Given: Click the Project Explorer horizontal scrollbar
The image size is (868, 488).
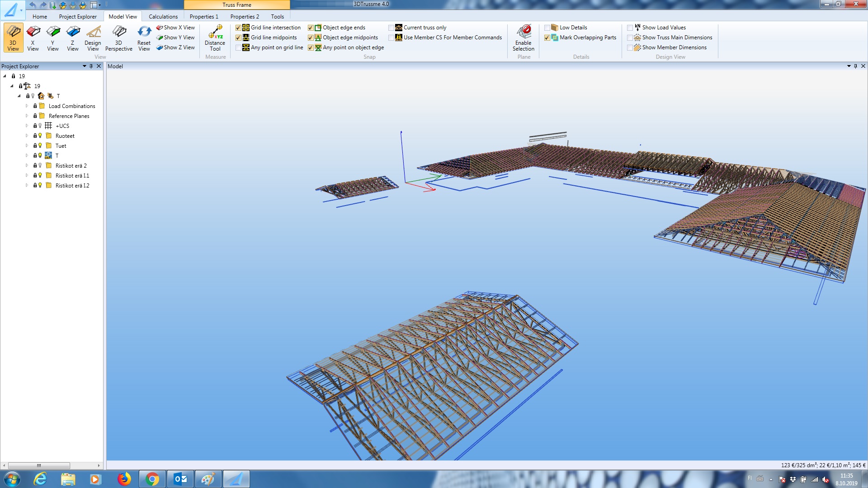Looking at the screenshot, I should 39,465.
